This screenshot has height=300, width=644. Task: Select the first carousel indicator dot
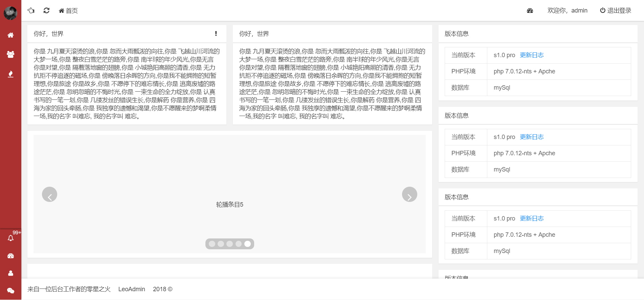coord(212,244)
